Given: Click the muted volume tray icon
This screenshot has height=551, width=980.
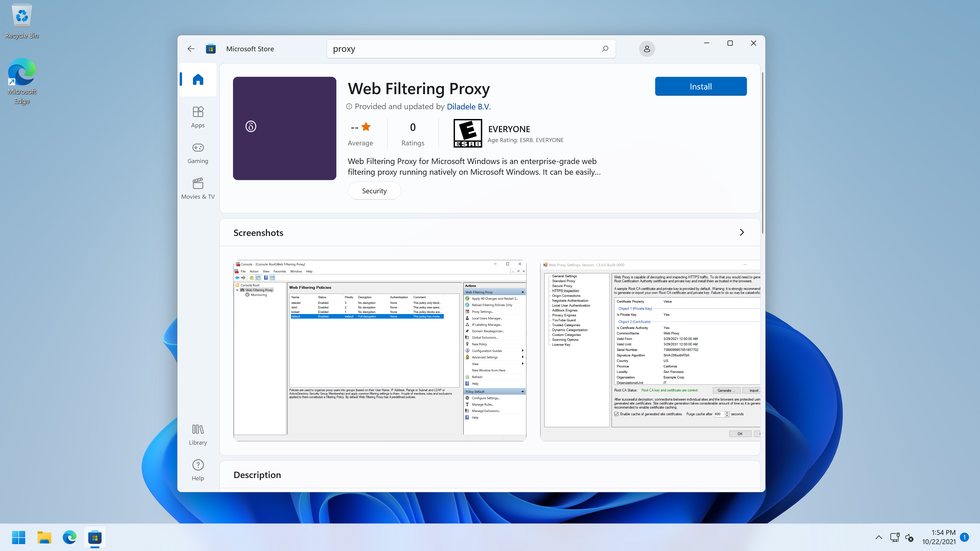Looking at the screenshot, I should click(909, 537).
